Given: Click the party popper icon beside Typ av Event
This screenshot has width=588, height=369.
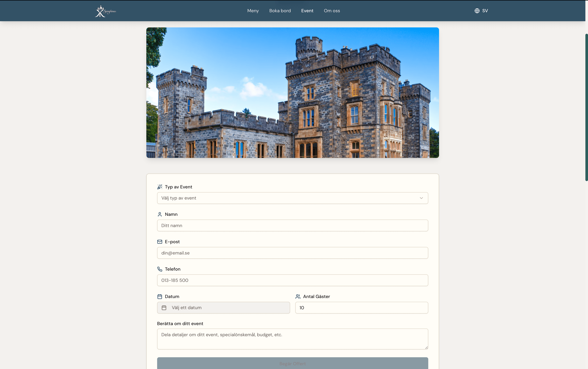Looking at the screenshot, I should click(x=160, y=187).
